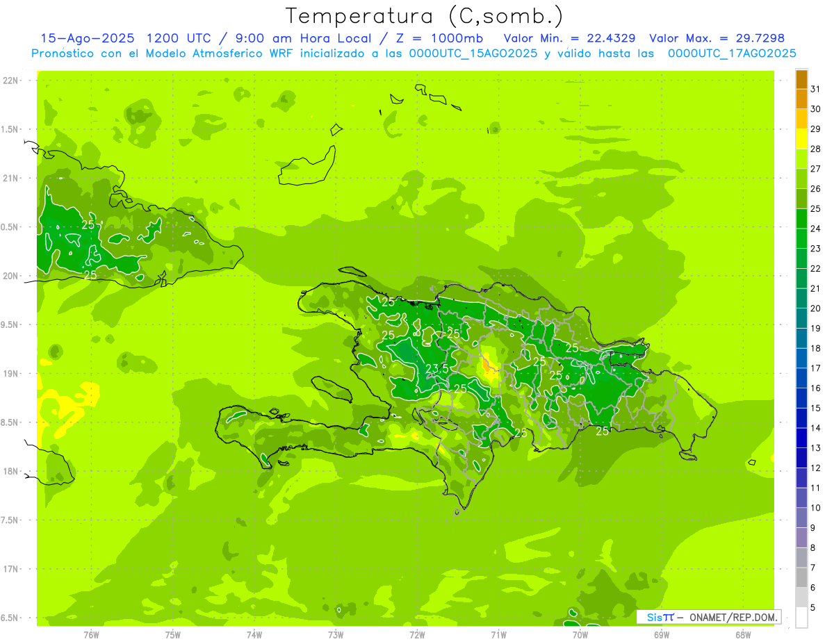Click the '72W' longitude axis label
The height and width of the screenshot is (644, 834).
pyautogui.click(x=417, y=635)
